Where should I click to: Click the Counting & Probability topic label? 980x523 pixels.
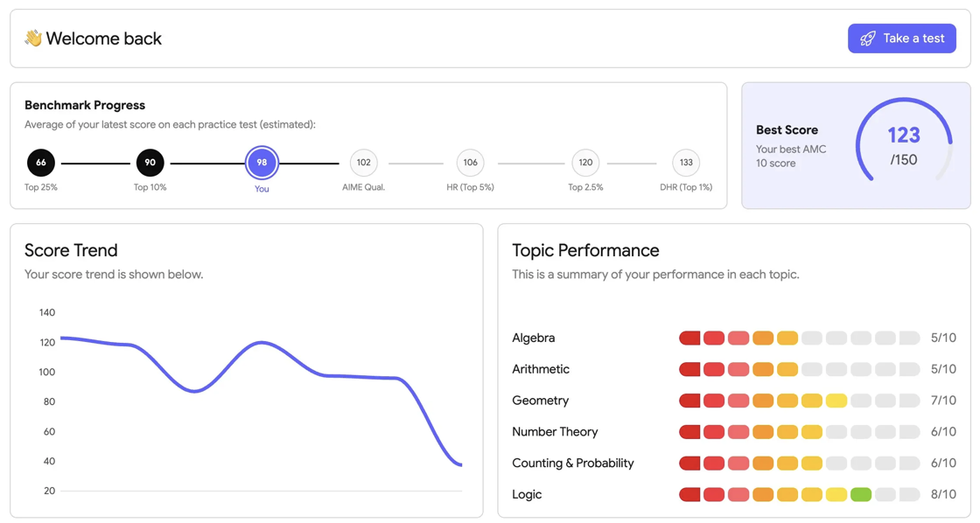[x=572, y=463]
